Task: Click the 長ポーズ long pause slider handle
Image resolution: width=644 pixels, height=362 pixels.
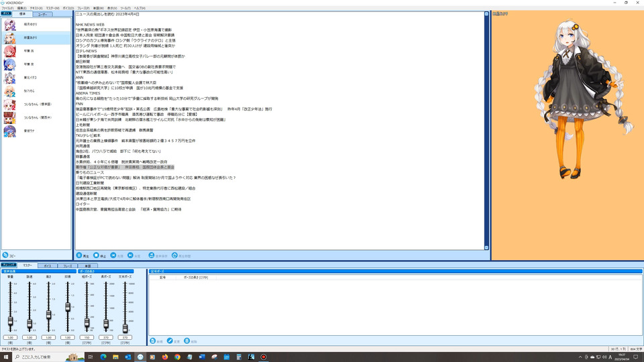Action: [106, 324]
